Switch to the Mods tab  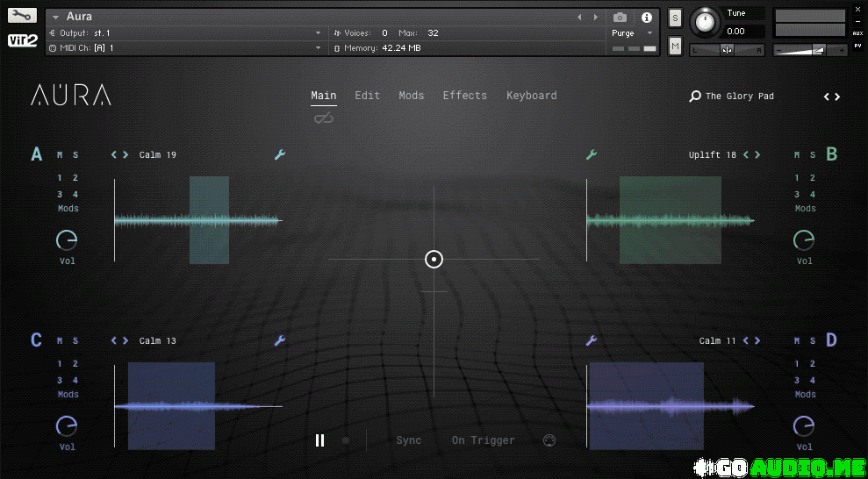412,95
